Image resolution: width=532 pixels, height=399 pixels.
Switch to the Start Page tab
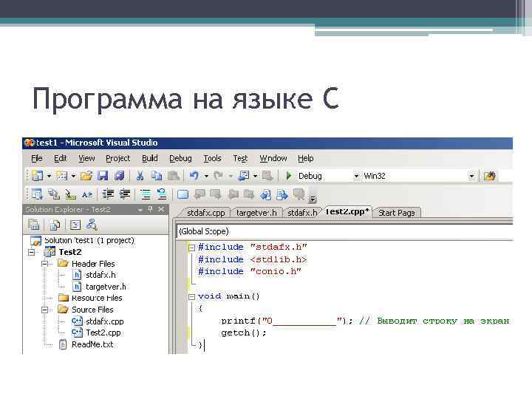click(x=396, y=213)
